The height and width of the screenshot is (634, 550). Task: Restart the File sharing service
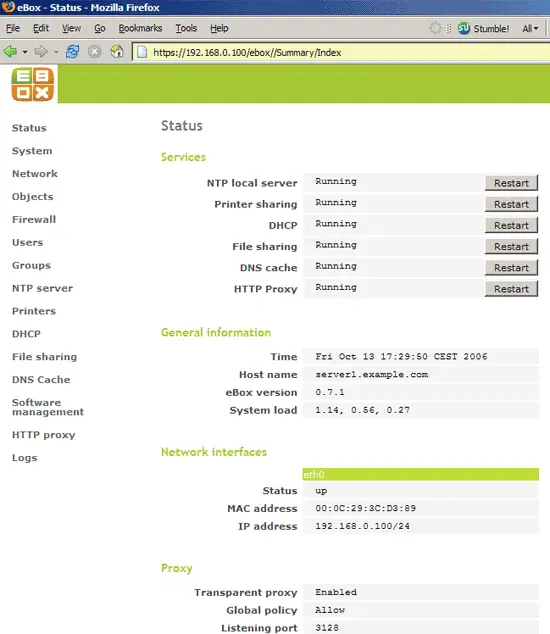(511, 246)
